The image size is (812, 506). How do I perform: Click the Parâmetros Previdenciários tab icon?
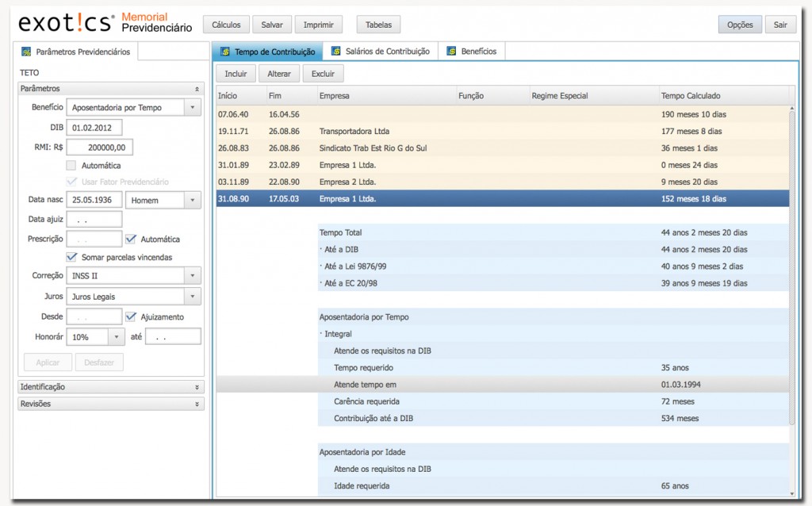[26, 52]
